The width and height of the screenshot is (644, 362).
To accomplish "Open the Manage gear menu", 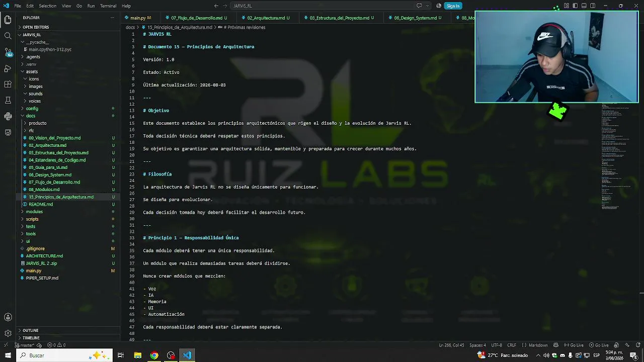I will tap(8, 333).
